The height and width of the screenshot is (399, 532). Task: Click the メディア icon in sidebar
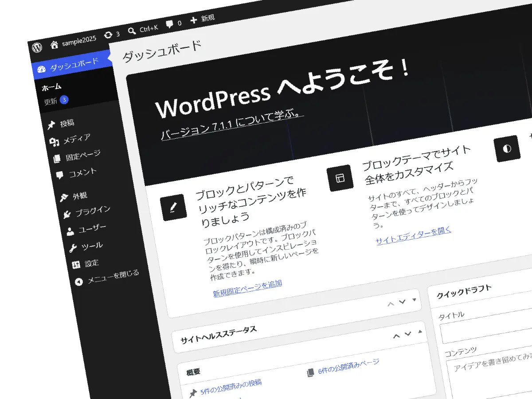[55, 142]
